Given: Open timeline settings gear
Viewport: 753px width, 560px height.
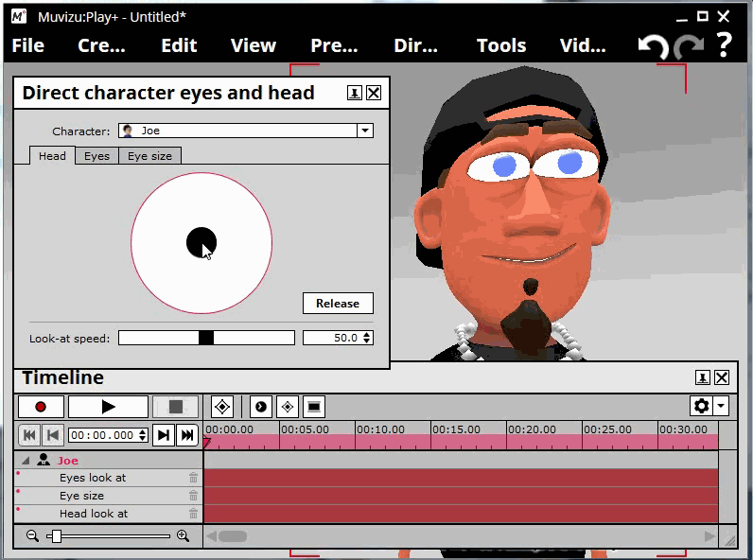Looking at the screenshot, I should tap(702, 407).
